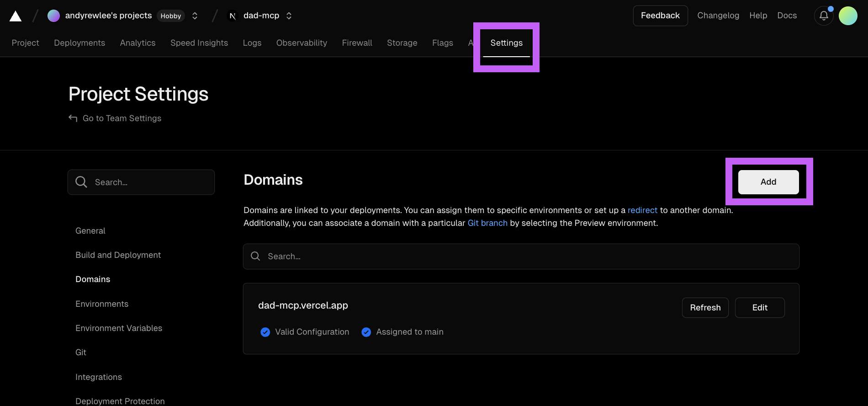Click the Hobby plan badge
The width and height of the screenshot is (868, 406).
[171, 16]
